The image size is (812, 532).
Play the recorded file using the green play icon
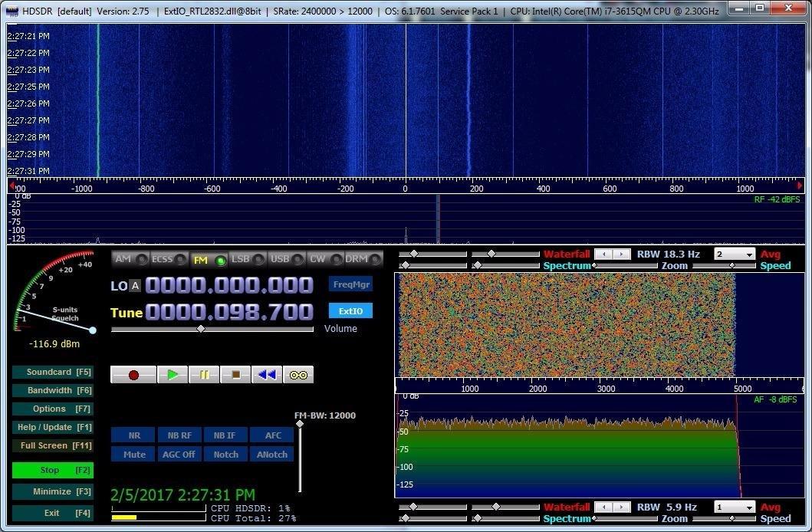(x=173, y=374)
